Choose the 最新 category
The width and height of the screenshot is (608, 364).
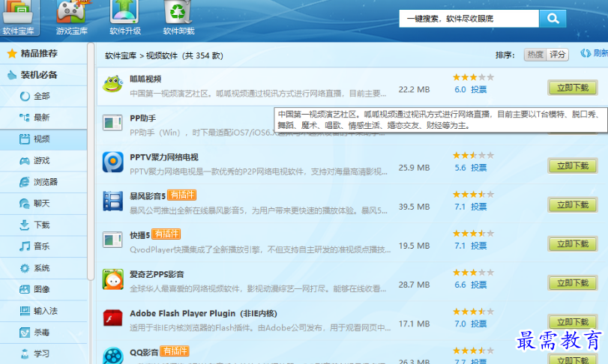point(43,118)
